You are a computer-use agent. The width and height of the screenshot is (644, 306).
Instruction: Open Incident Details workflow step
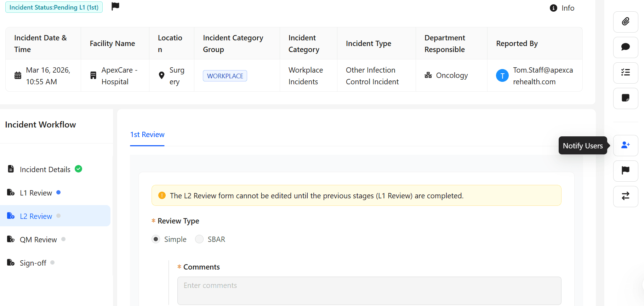point(45,170)
